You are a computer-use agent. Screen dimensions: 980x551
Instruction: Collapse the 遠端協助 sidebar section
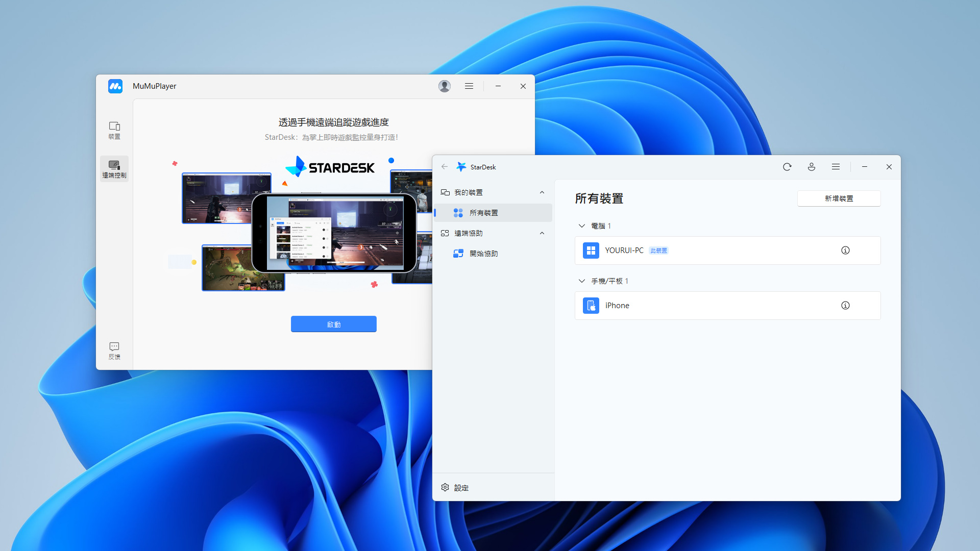542,233
